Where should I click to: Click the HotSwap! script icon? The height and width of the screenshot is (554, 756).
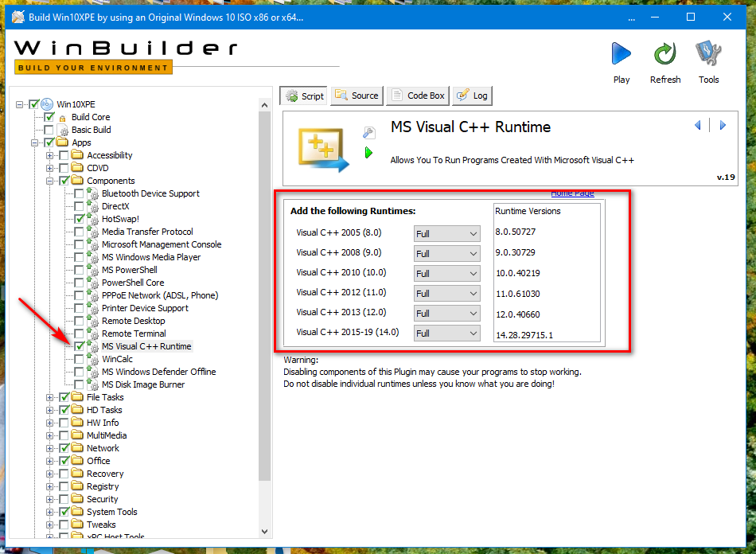[x=92, y=218]
